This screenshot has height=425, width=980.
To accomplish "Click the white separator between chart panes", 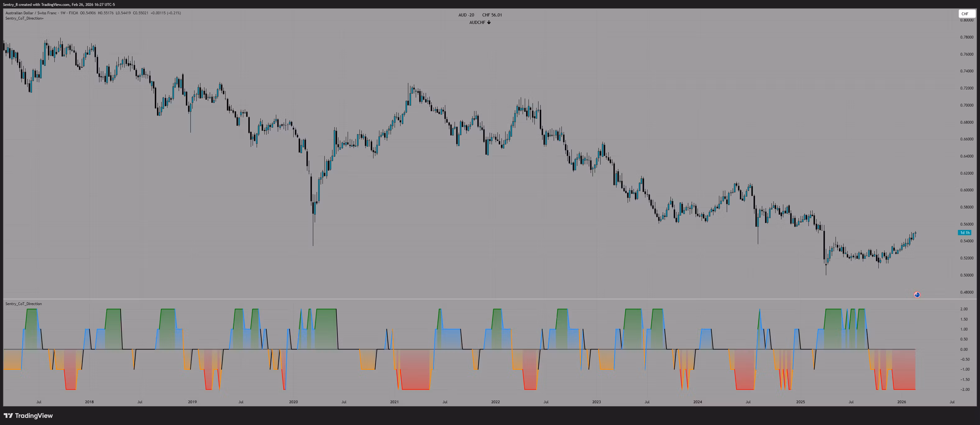I will pyautogui.click(x=490, y=299).
